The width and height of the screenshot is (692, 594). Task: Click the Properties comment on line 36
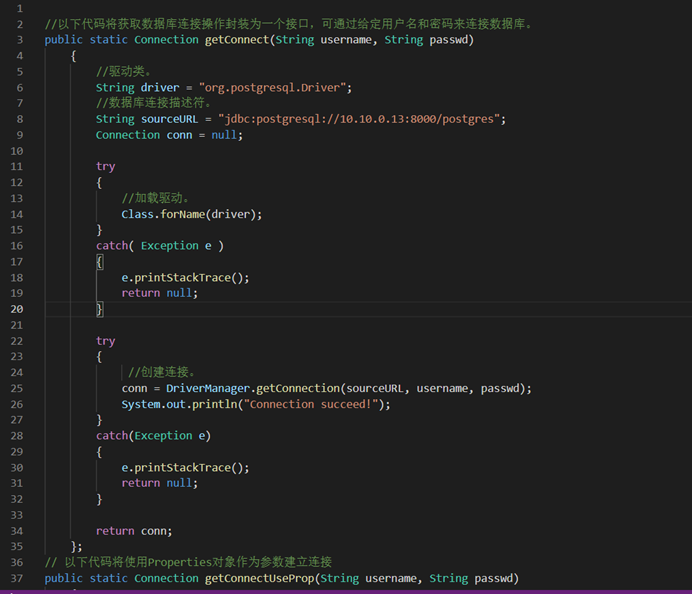pyautogui.click(x=188, y=562)
